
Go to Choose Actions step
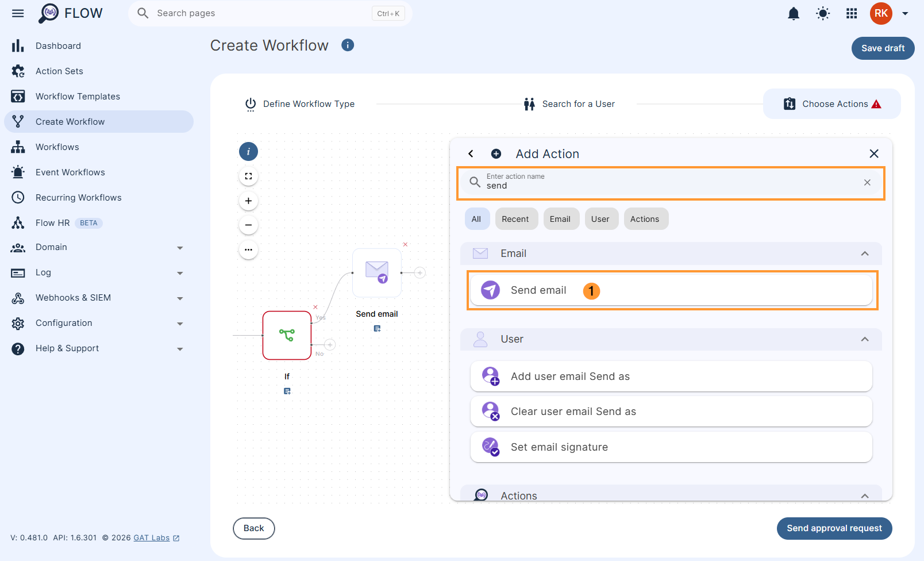(832, 104)
